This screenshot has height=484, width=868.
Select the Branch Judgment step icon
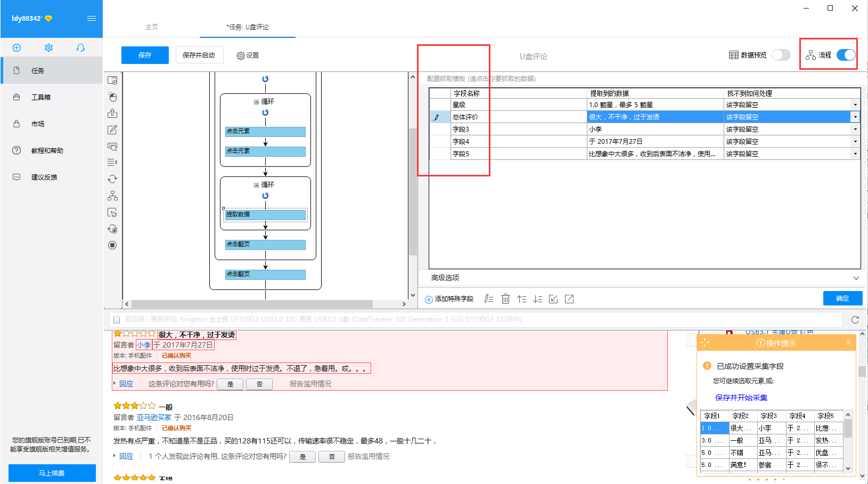(112, 196)
